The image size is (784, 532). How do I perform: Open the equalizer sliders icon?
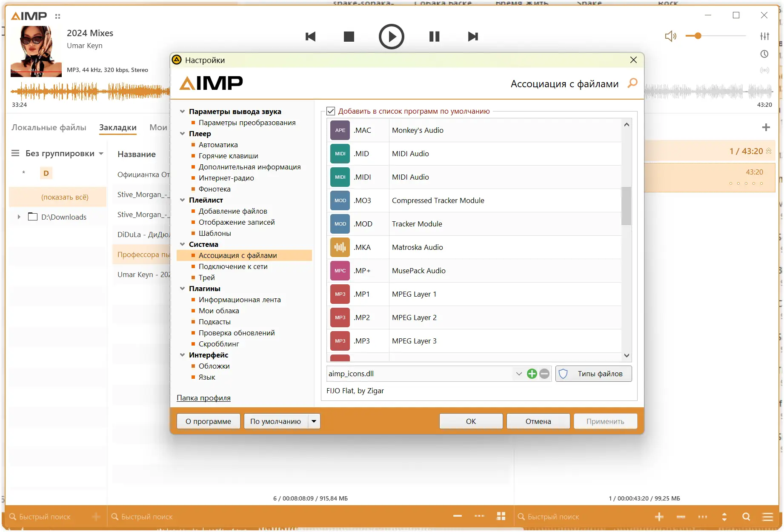(x=765, y=36)
